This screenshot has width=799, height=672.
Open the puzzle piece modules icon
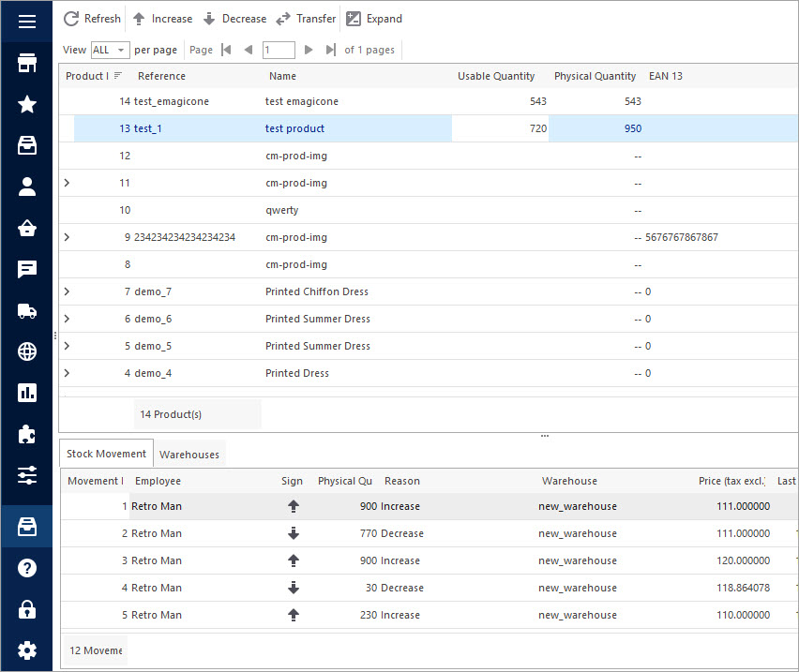click(26, 434)
